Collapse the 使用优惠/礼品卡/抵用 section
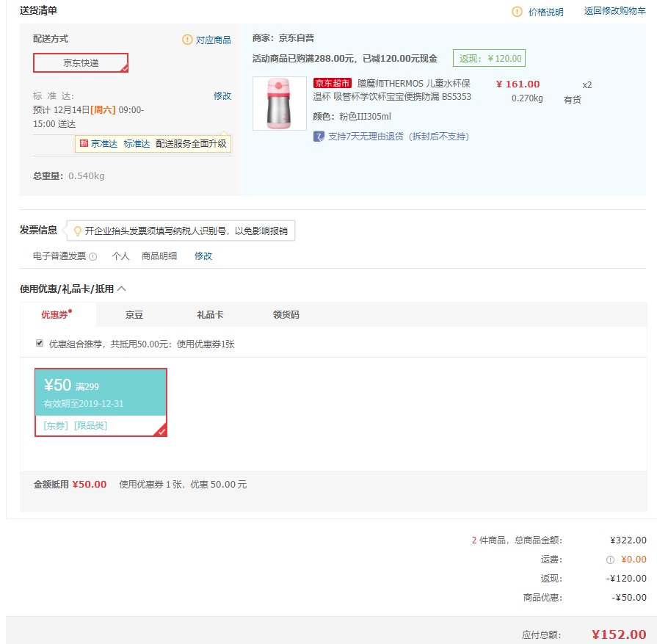657x644 pixels. (122, 289)
